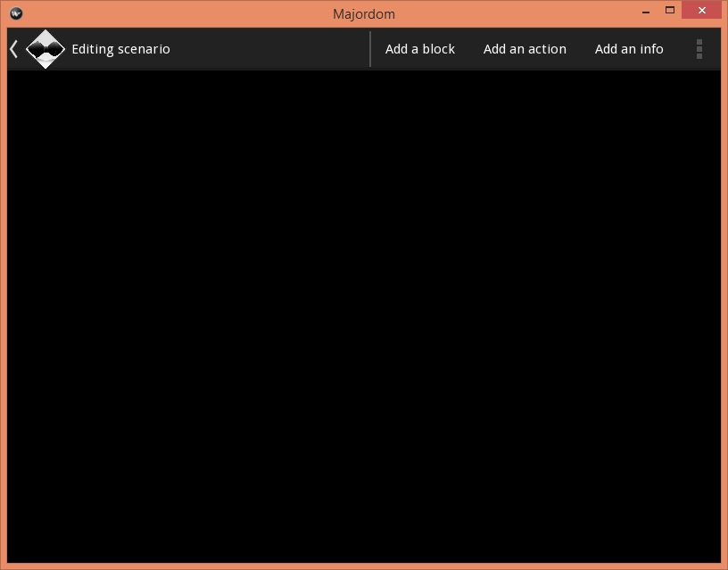Select the Majordom title bar text
Image resolution: width=728 pixels, height=570 pixels.
pos(364,12)
